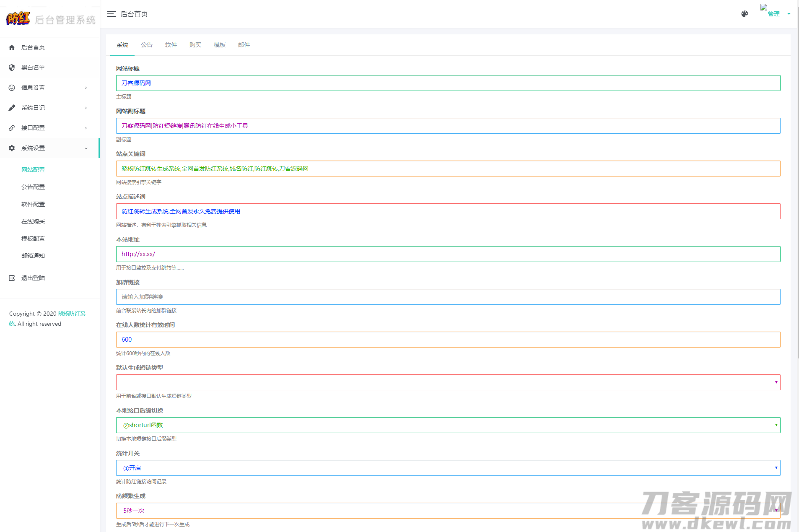Screen dimensions: 799x532
Task: Click the home icon for 后台首页
Action: tap(12, 47)
